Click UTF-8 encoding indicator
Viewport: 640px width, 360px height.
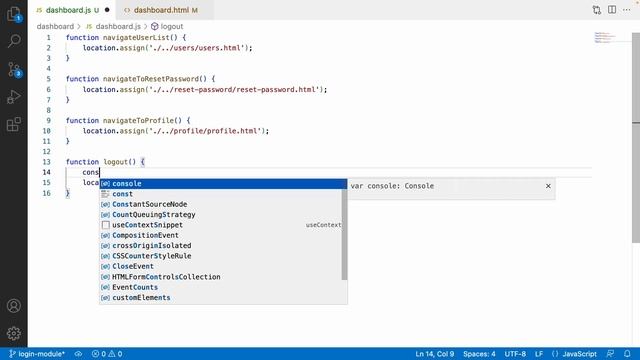pyautogui.click(x=515, y=354)
